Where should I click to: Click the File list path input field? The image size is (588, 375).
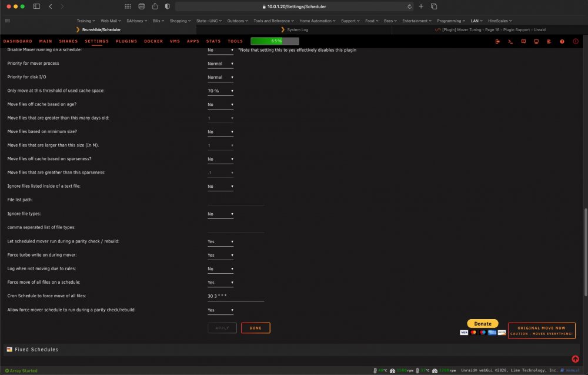pos(236,200)
